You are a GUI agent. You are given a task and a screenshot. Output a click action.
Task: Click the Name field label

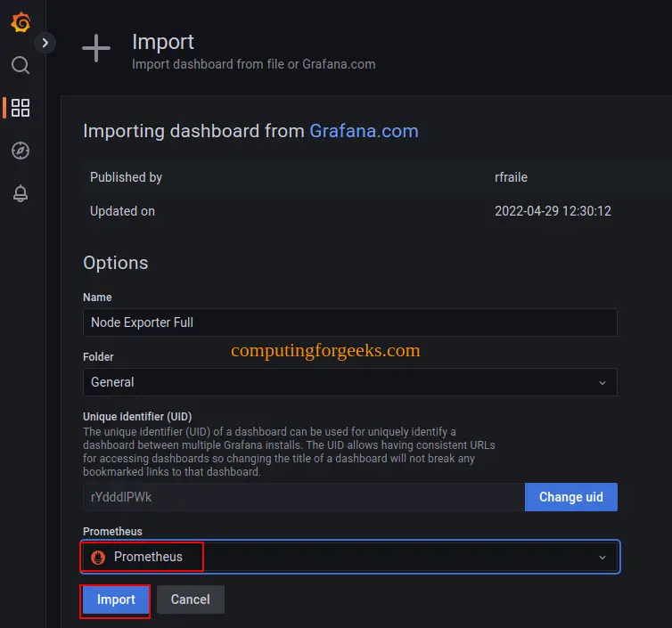[97, 298]
